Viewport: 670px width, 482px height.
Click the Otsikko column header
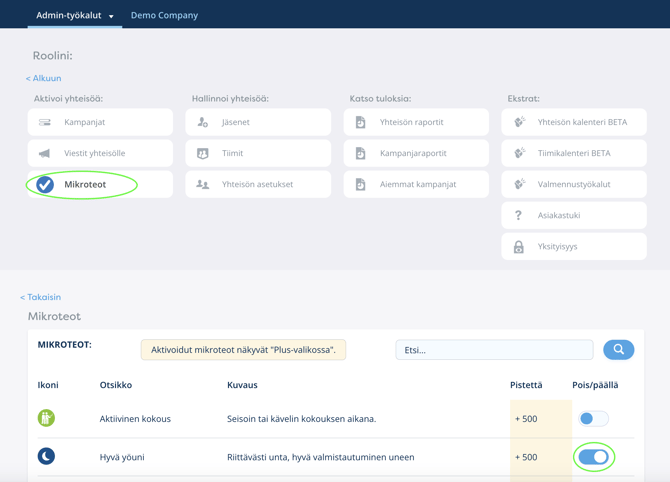click(116, 385)
